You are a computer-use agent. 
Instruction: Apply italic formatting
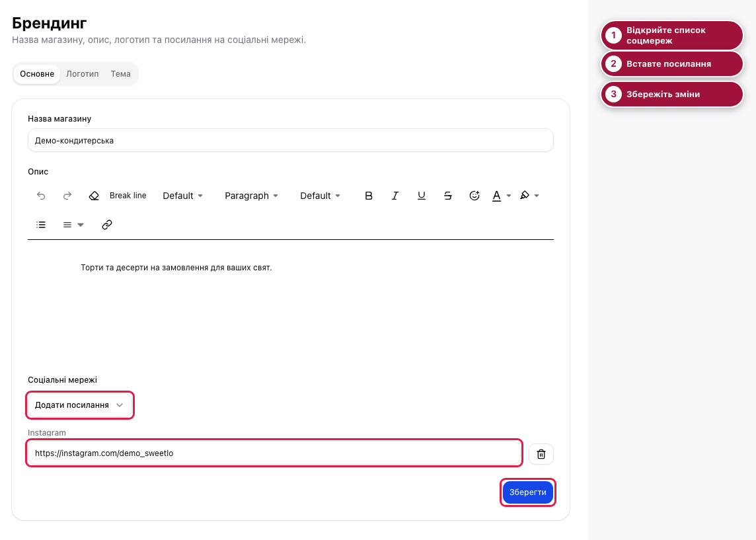click(x=395, y=196)
